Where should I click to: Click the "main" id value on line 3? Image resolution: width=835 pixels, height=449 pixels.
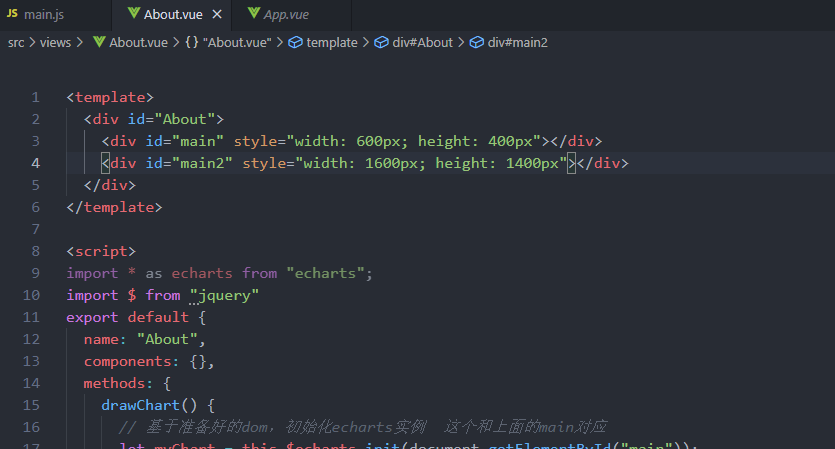[x=198, y=141]
